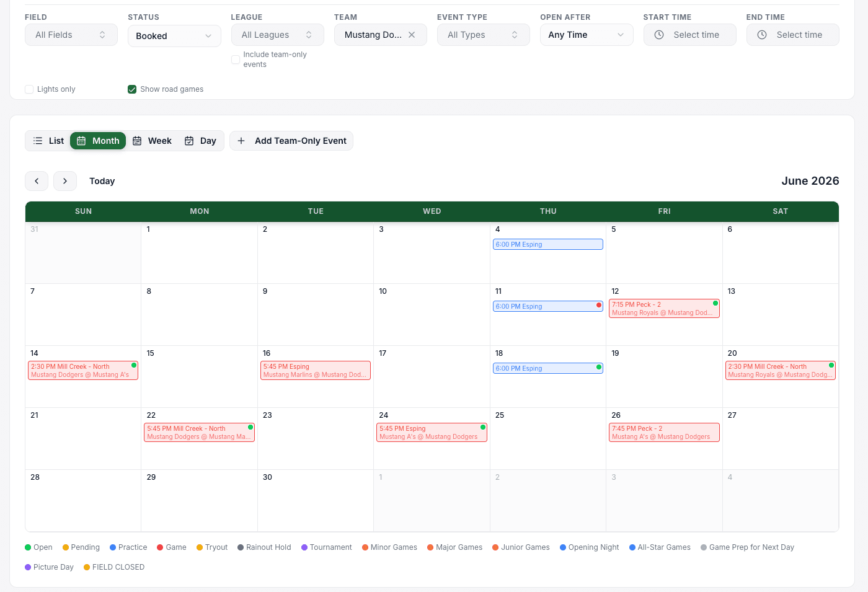Click June 2026 month title
This screenshot has width=868, height=592.
810,181
